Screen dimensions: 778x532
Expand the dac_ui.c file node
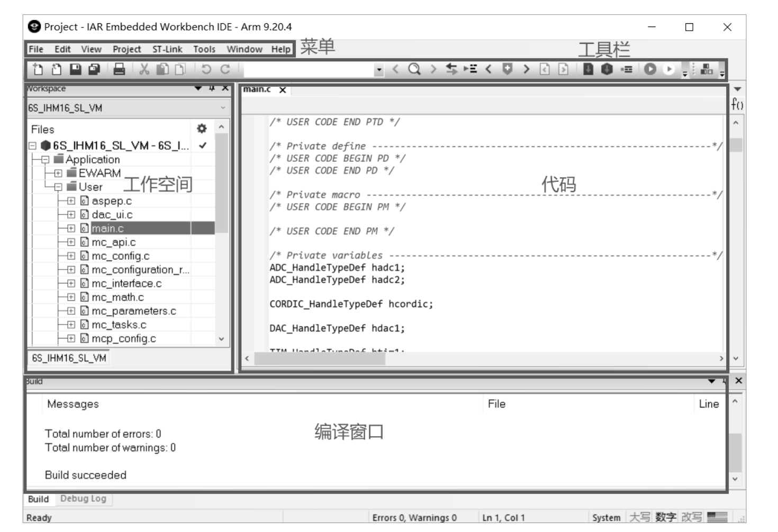[x=71, y=214]
